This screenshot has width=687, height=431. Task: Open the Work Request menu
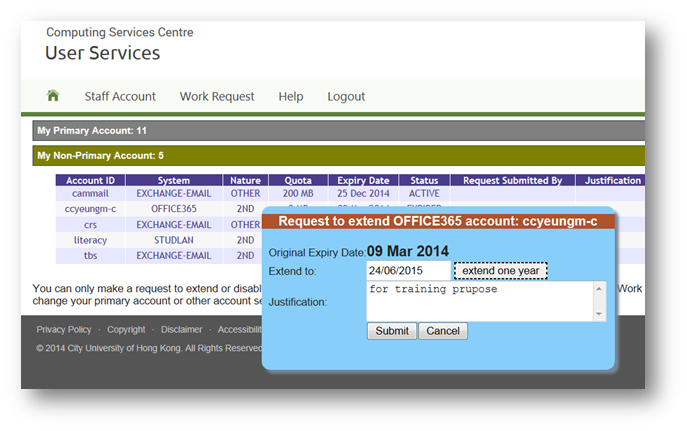tap(217, 97)
